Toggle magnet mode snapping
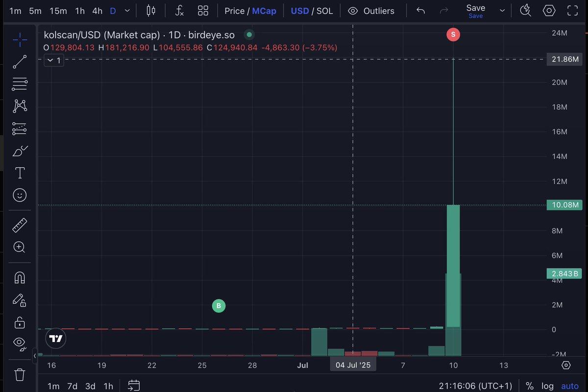 coord(20,278)
